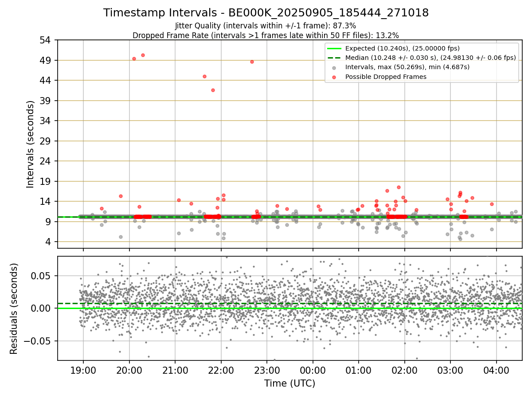This screenshot has height=399, width=532.
Task: Click the plot title 'Timestamp Intervals - BE000K_20250905_185444_271018'
Action: (266, 13)
